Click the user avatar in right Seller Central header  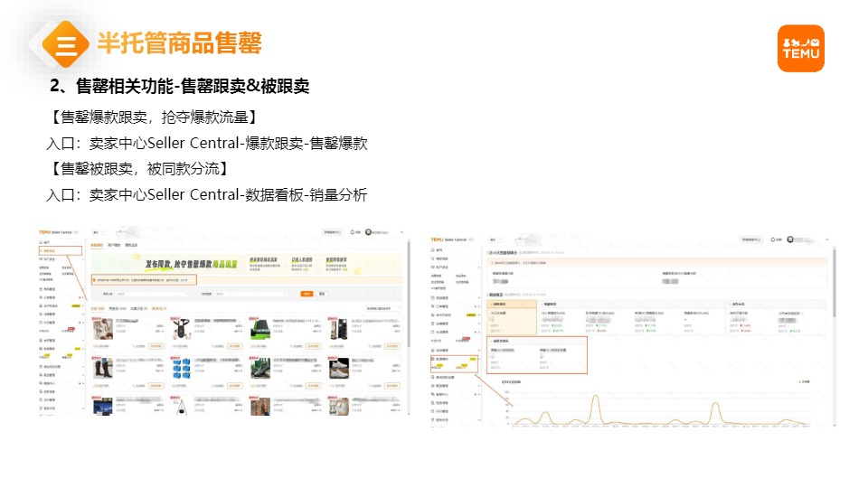tap(789, 239)
